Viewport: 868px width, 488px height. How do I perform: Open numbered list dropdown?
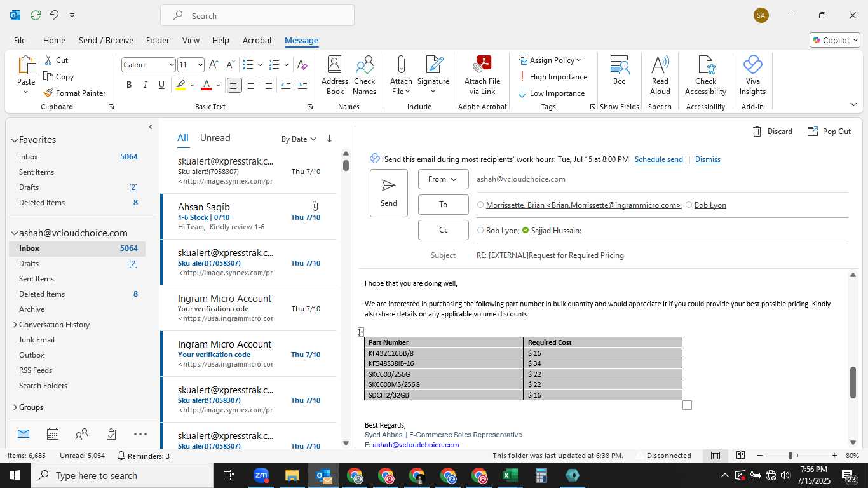coord(286,65)
